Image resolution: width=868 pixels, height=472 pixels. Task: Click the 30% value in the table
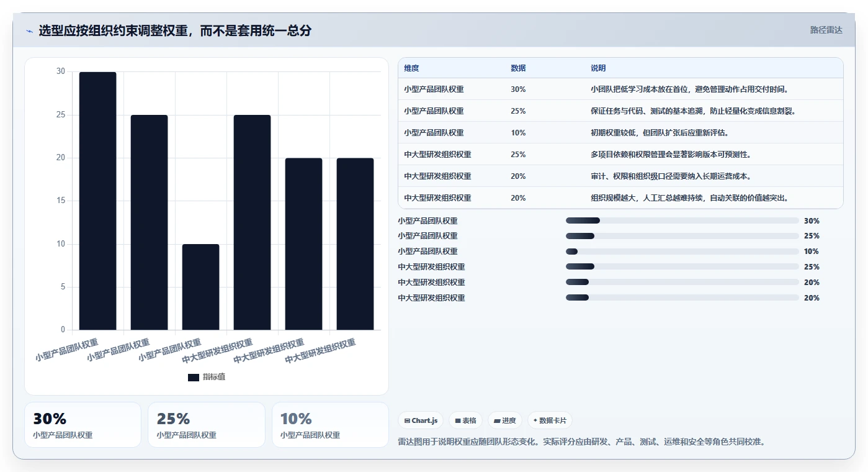(x=518, y=89)
